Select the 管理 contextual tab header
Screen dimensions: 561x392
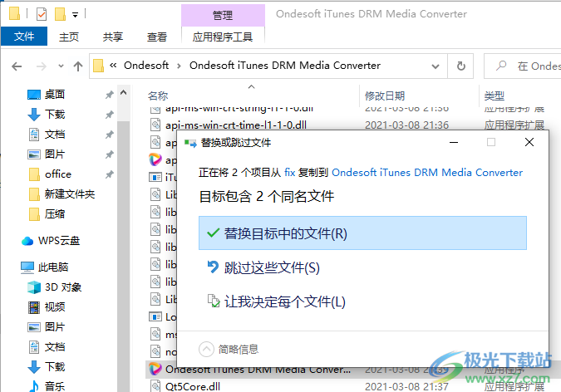click(223, 15)
